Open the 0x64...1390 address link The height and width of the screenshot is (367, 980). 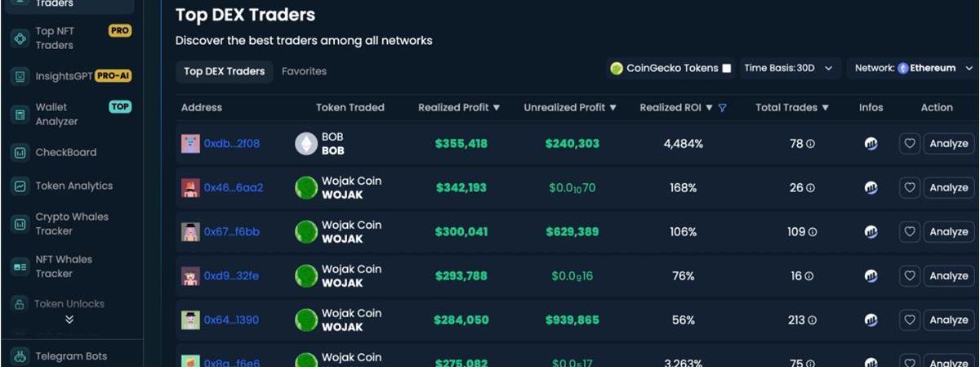[231, 320]
